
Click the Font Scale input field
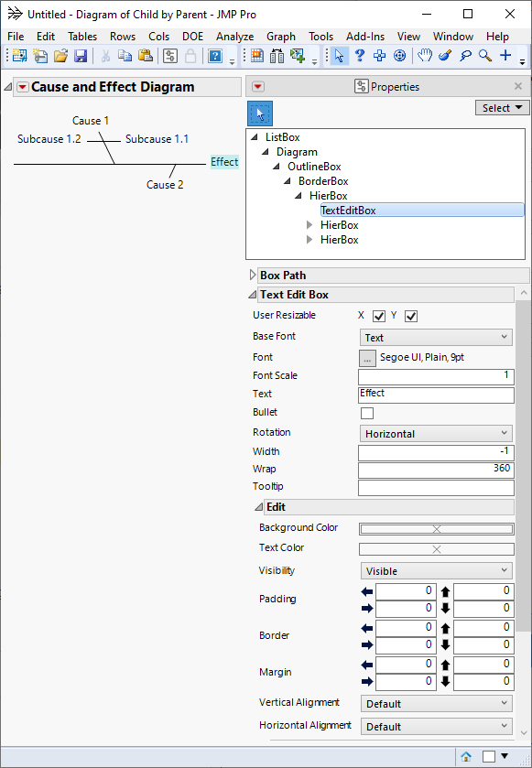(x=436, y=376)
